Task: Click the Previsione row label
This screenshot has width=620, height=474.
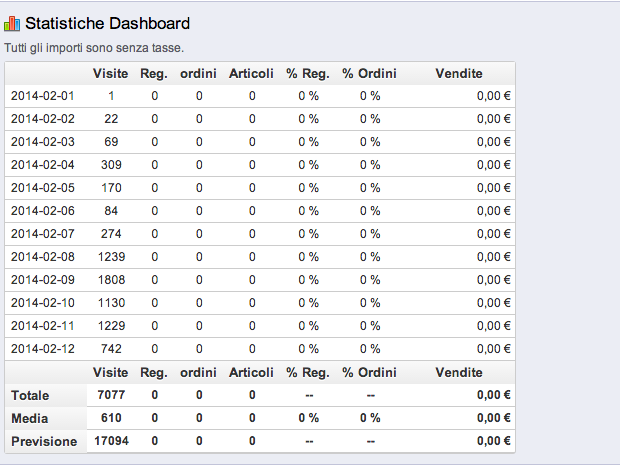Action: (x=44, y=441)
